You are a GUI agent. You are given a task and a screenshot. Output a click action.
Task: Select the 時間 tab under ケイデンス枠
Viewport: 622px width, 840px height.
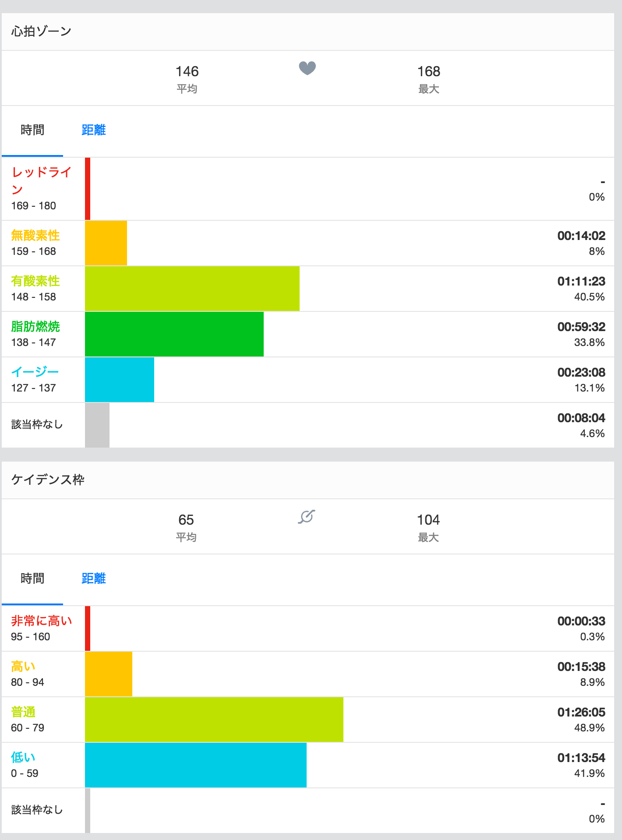[x=32, y=579]
